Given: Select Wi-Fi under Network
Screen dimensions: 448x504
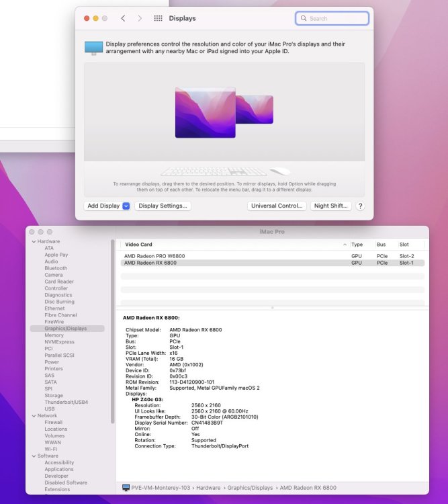Looking at the screenshot, I should [x=51, y=449].
